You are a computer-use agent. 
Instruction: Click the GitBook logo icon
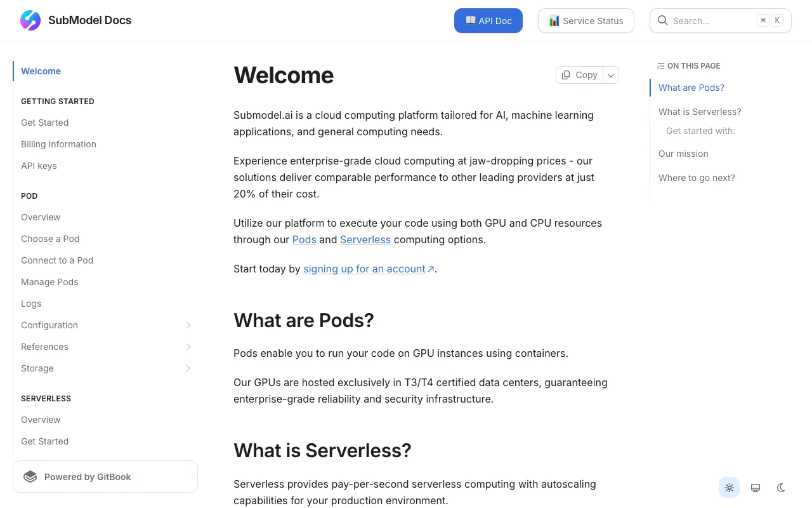tap(30, 477)
